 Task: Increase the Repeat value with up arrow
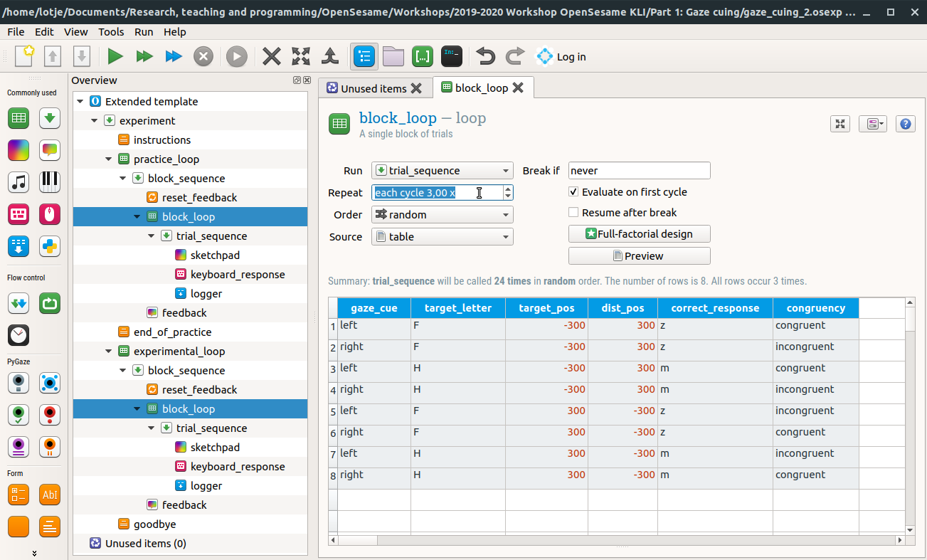click(x=508, y=189)
